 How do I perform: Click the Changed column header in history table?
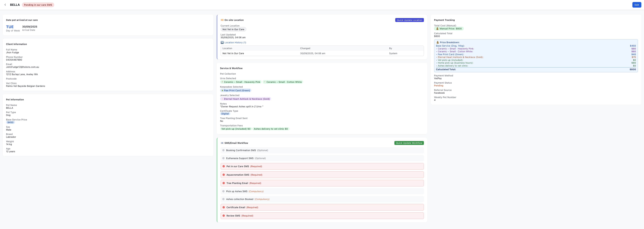click(x=305, y=48)
